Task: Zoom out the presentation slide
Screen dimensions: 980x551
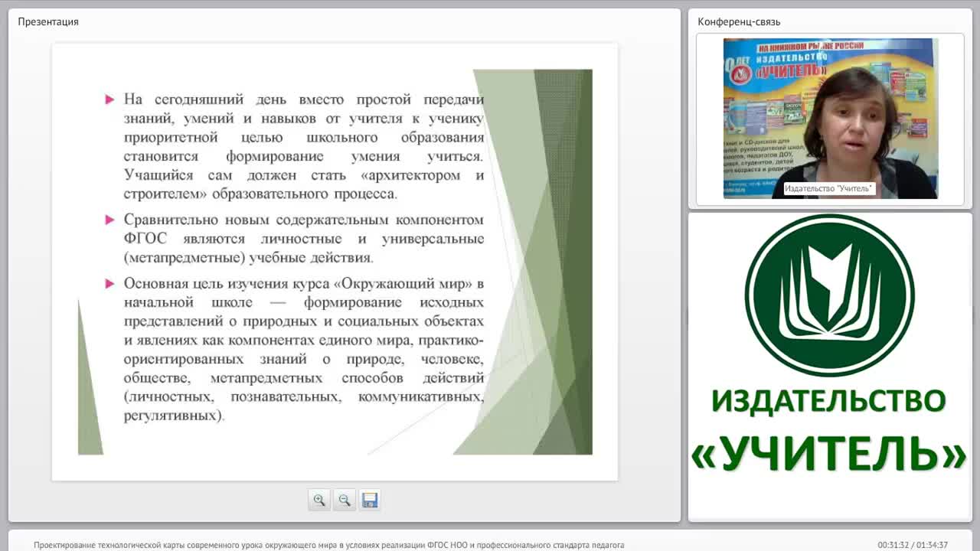Action: pos(345,500)
